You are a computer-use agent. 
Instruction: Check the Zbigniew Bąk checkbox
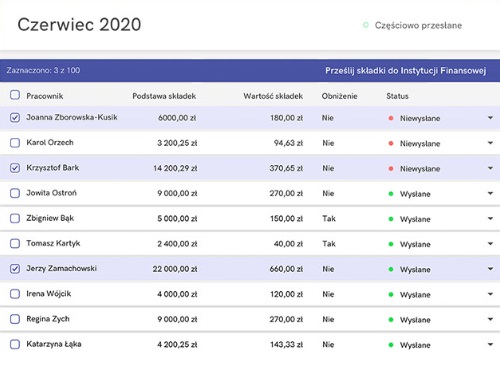(x=15, y=218)
